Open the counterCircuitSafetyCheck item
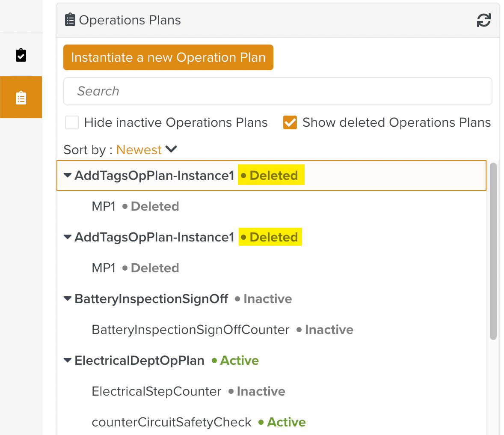Viewport: 504px width, 435px height. point(172,422)
